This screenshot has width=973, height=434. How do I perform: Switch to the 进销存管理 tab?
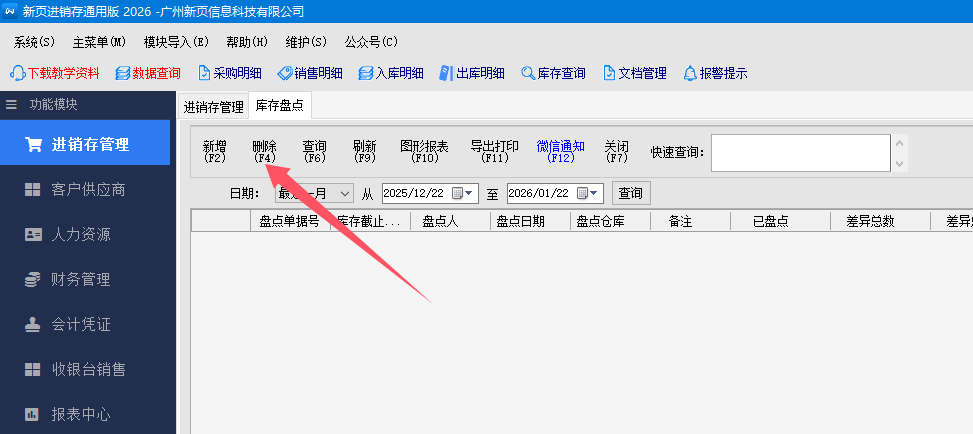[213, 106]
